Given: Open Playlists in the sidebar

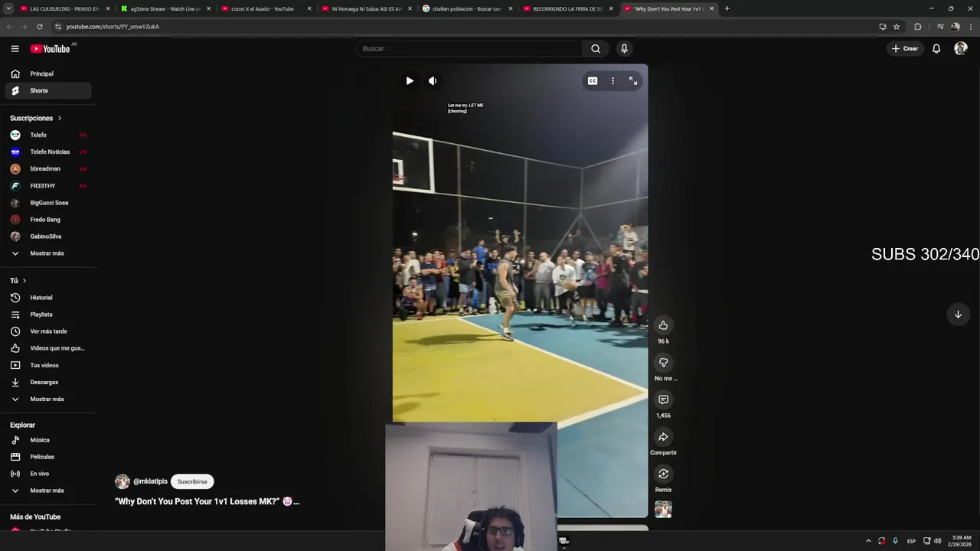Looking at the screenshot, I should (x=48, y=315).
